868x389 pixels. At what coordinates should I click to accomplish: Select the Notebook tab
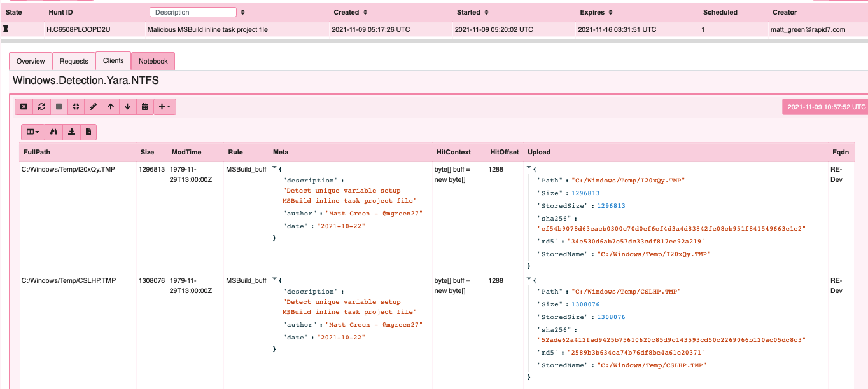click(153, 62)
